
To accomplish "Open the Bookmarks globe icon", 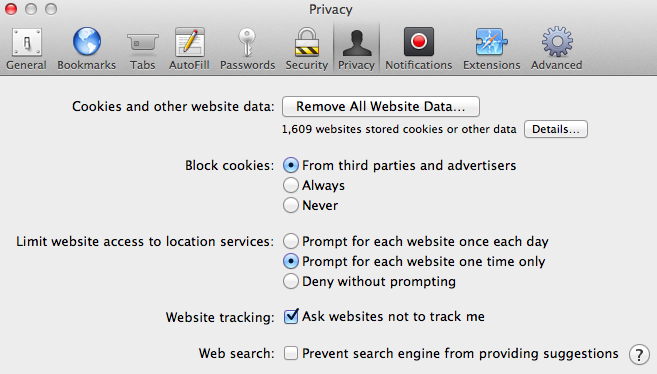I will [87, 41].
